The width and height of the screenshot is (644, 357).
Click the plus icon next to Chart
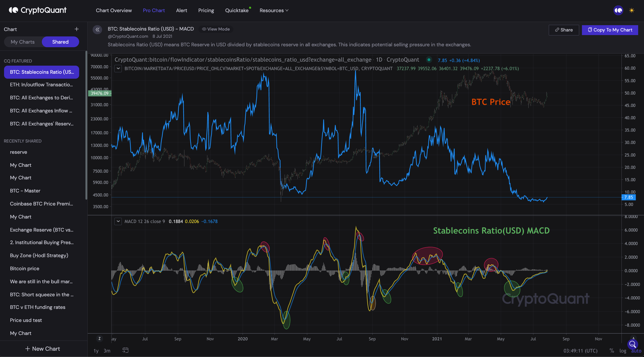(76, 29)
